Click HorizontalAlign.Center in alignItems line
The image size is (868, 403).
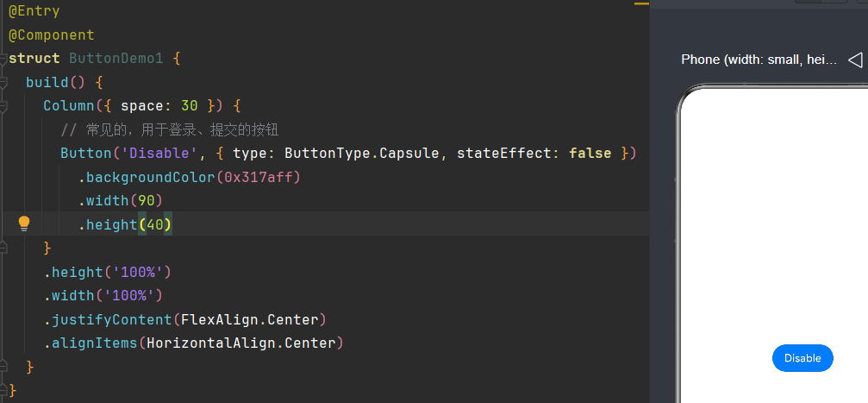coord(240,343)
